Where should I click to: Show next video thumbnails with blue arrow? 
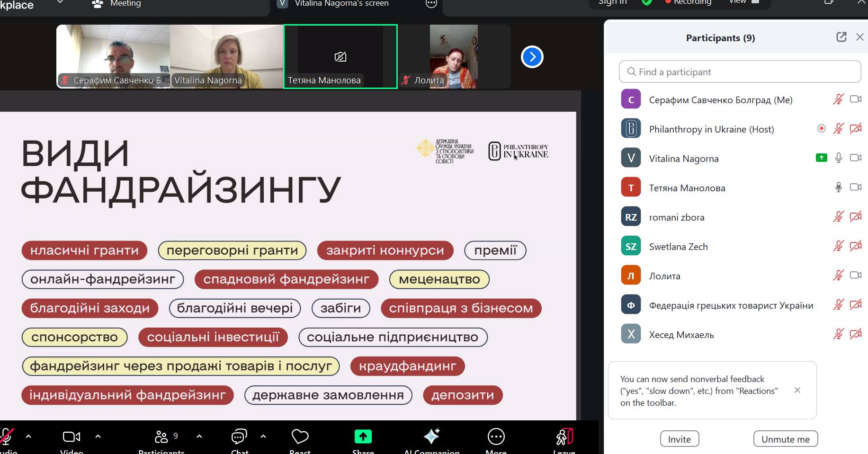point(532,57)
